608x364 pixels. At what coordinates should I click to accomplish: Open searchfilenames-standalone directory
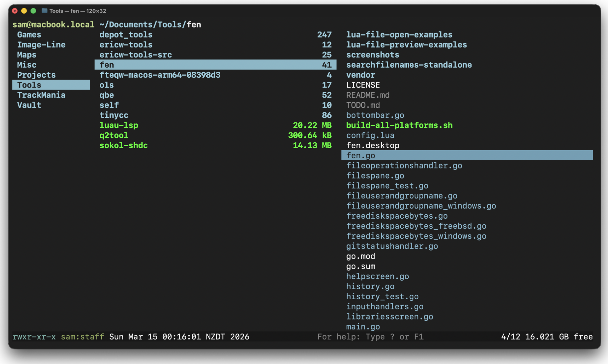pyautogui.click(x=409, y=65)
